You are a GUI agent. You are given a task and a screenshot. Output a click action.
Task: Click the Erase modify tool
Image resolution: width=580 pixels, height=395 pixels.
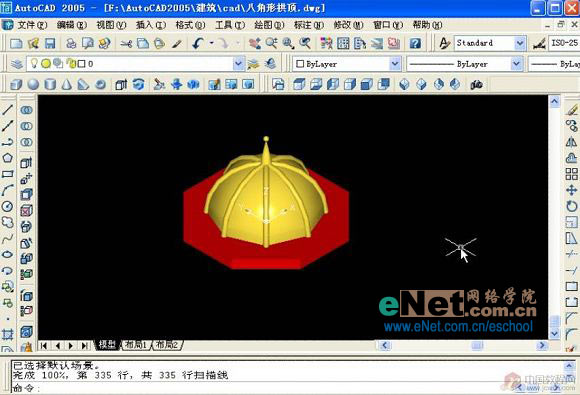coord(571,110)
